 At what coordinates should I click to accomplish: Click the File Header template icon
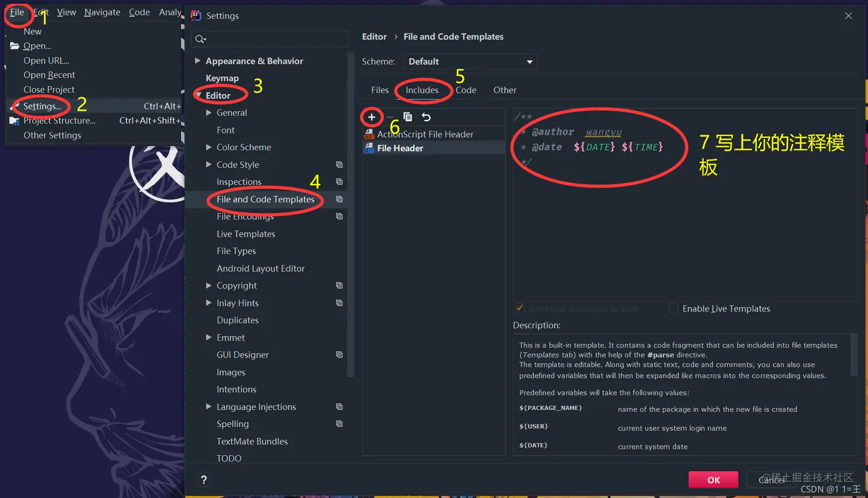tap(369, 148)
